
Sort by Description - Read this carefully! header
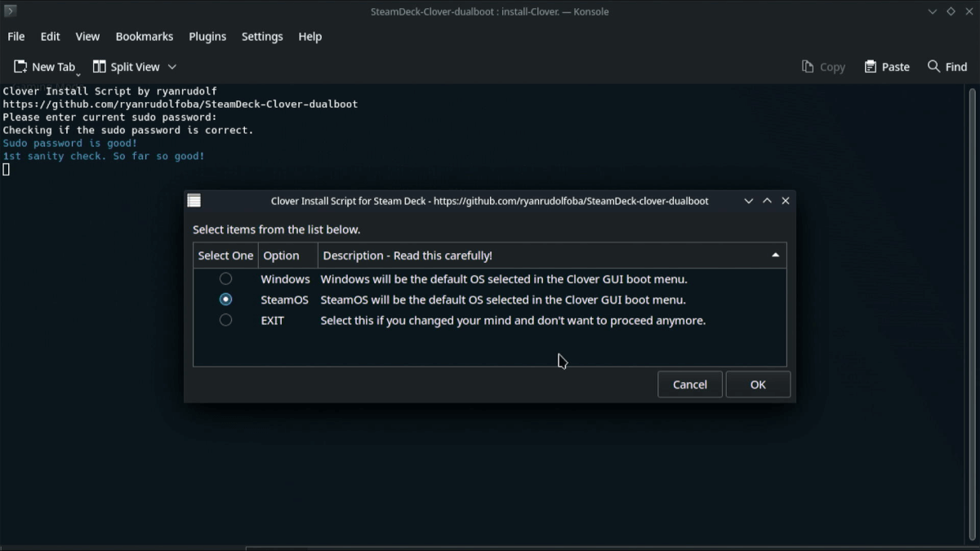552,256
